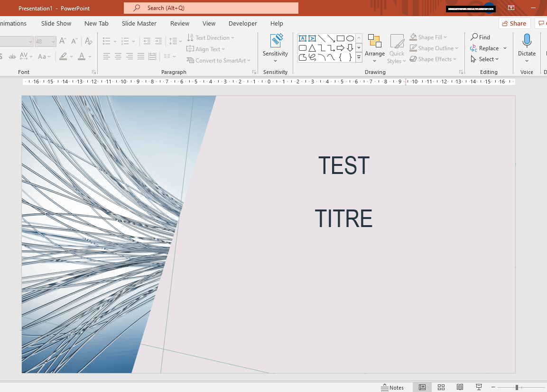Expand the shapes gallery More arrow

coord(359,57)
